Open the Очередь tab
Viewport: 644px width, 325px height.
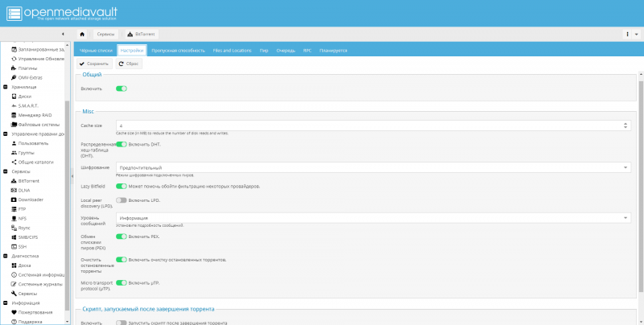point(286,51)
